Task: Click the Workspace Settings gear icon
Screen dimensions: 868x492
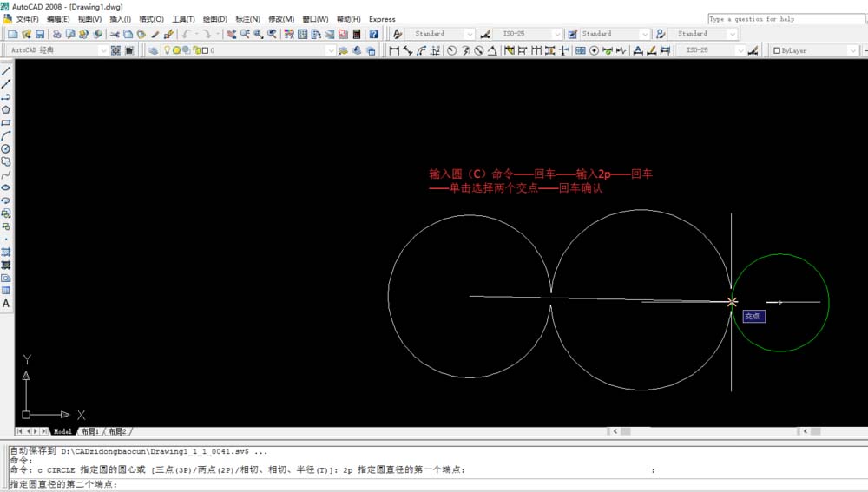Action: point(115,50)
